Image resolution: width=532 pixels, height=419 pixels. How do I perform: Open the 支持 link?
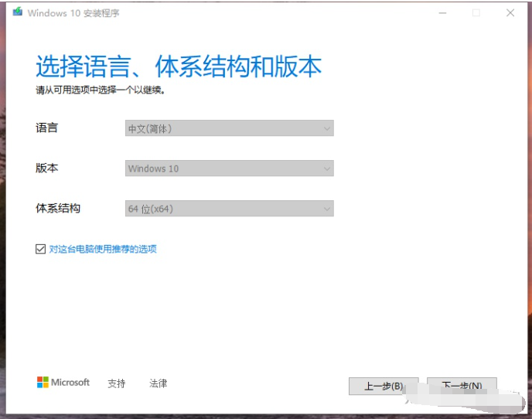tap(116, 383)
